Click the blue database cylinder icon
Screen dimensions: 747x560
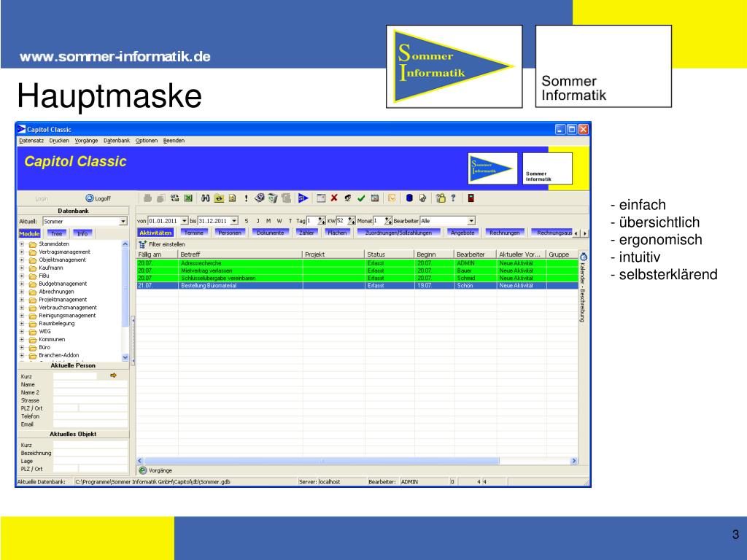pos(409,198)
